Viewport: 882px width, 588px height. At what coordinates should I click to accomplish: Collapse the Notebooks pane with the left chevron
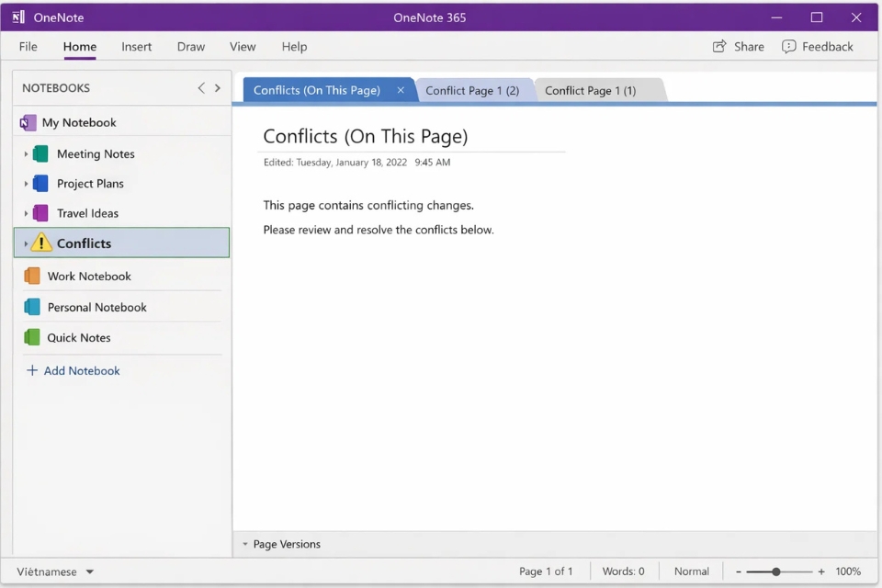pos(201,88)
